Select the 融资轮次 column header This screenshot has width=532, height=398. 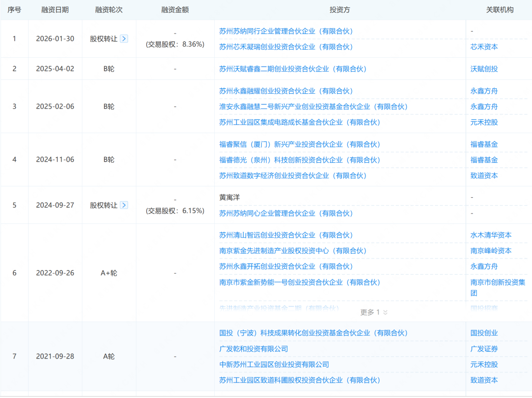click(x=109, y=10)
